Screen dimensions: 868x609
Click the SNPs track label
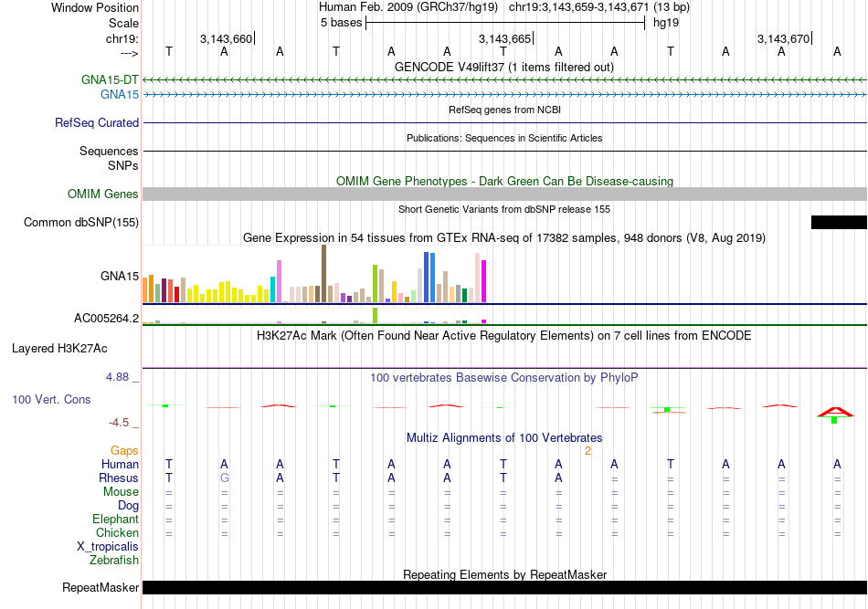[x=123, y=165]
